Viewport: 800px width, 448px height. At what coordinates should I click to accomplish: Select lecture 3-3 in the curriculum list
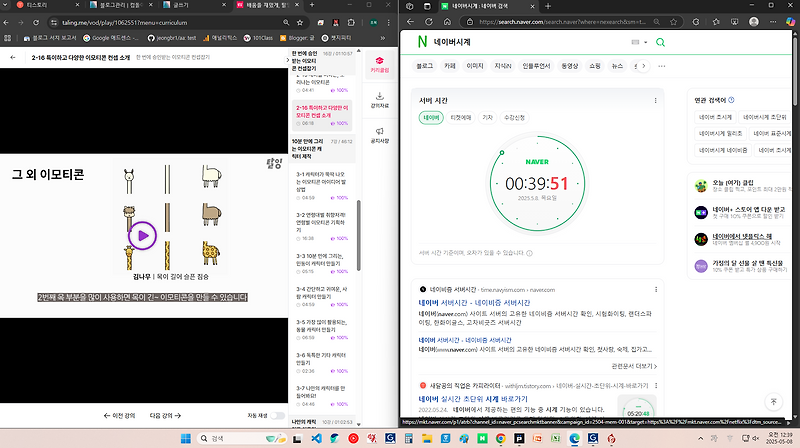point(321,263)
